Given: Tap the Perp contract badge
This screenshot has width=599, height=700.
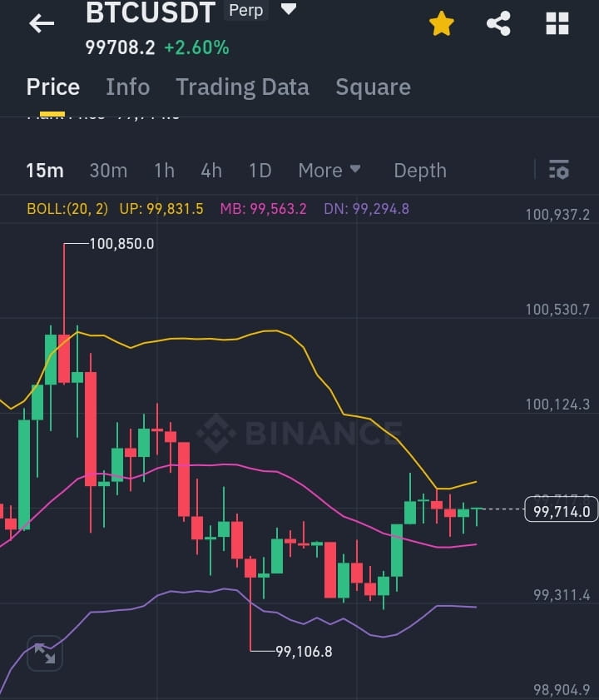Looking at the screenshot, I should click(x=246, y=10).
